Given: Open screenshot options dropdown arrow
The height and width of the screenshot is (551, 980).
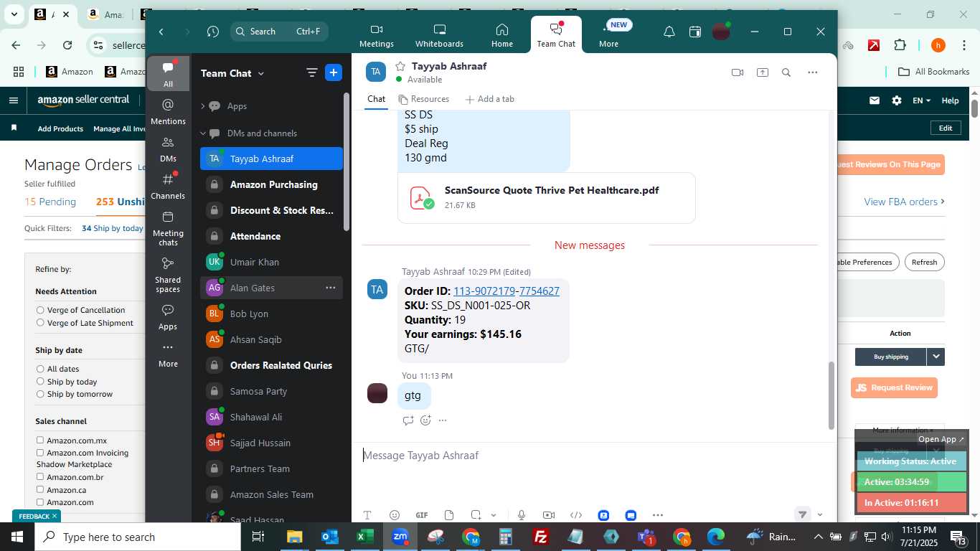Looking at the screenshot, I should [494, 515].
